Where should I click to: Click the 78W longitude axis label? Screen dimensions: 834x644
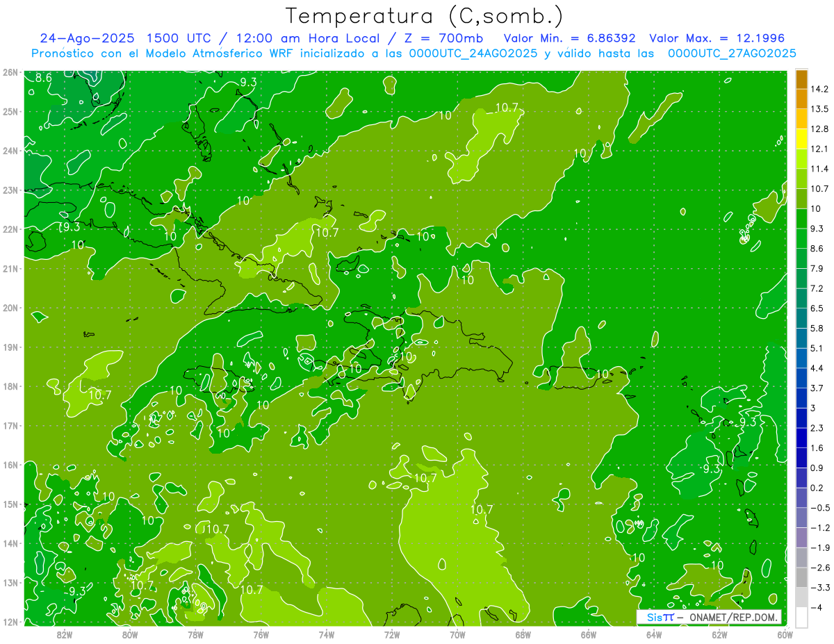195,634
